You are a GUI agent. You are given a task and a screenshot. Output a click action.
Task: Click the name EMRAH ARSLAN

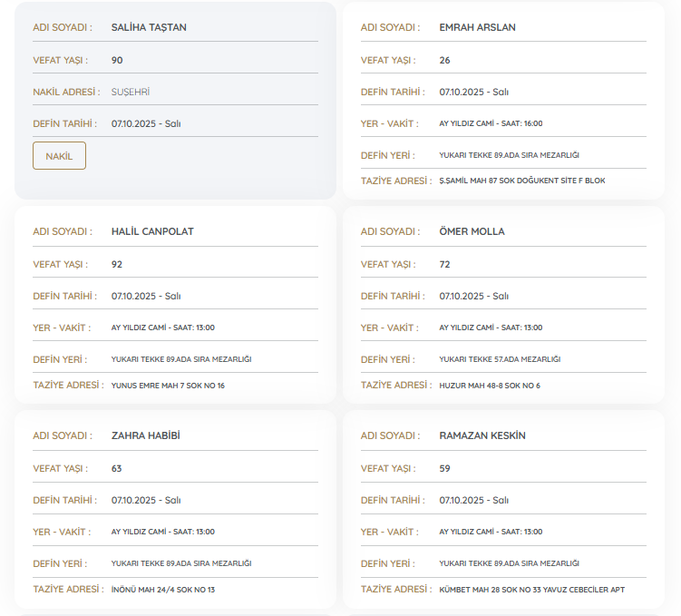(477, 27)
